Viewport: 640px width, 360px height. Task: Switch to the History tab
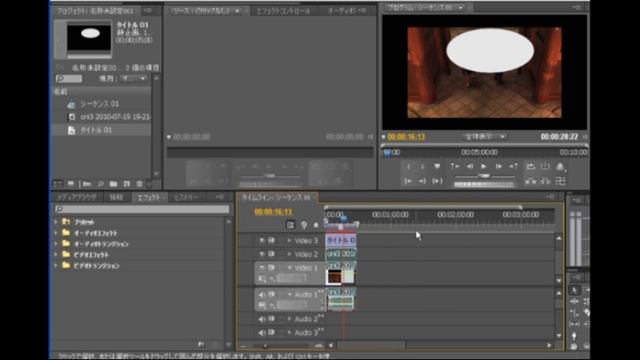coord(186,198)
